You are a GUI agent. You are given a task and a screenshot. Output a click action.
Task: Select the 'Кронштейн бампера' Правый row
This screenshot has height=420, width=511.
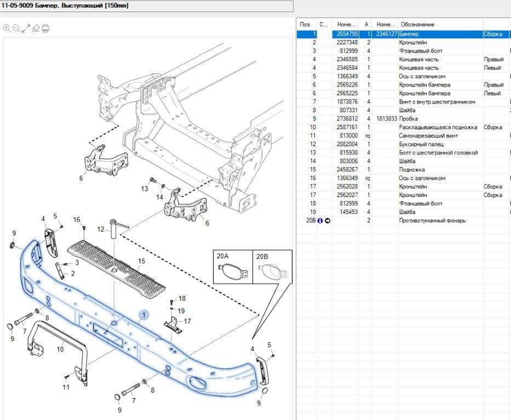point(424,85)
